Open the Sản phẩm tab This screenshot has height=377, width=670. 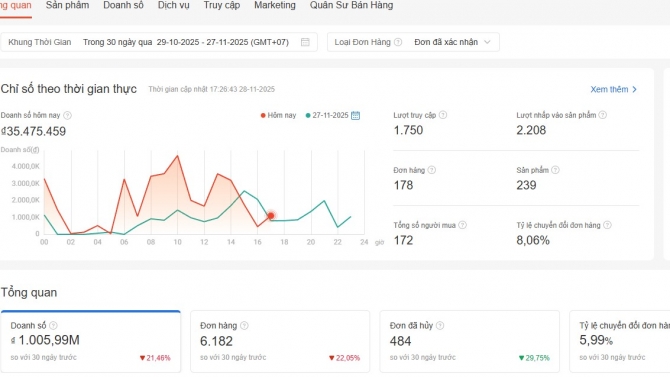coord(68,6)
